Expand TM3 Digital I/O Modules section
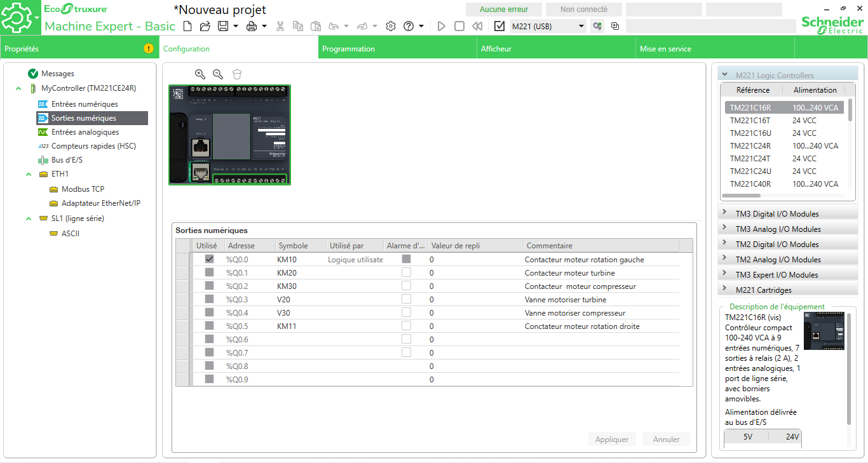 [724, 213]
